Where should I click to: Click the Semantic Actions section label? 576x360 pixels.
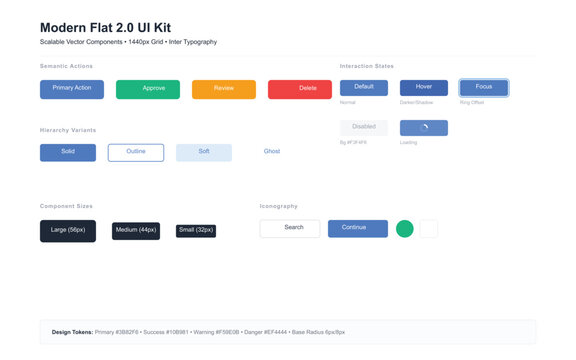point(66,66)
